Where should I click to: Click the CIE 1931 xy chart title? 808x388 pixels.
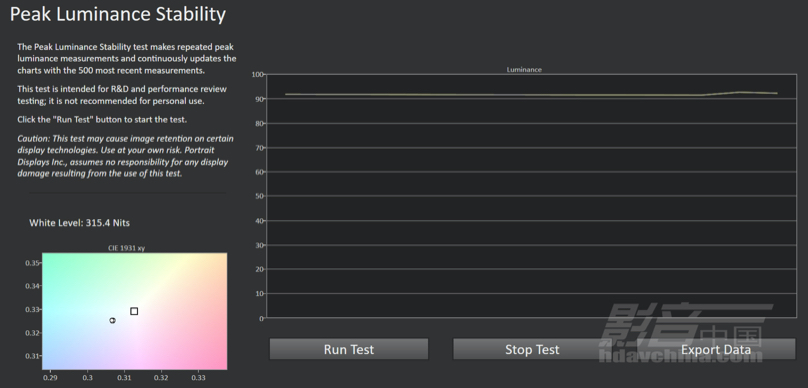click(126, 248)
